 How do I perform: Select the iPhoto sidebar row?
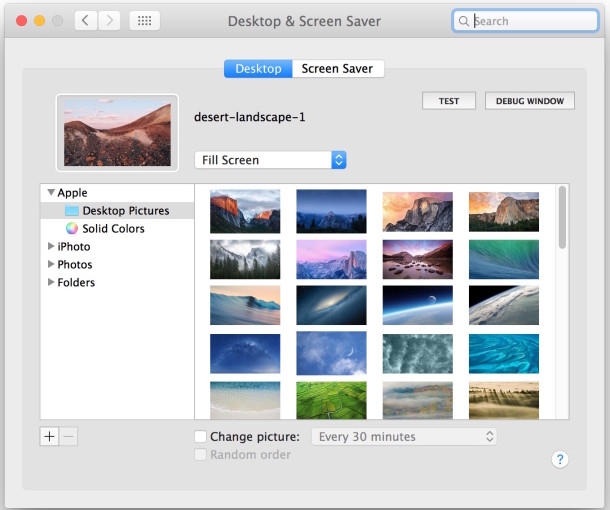(117, 246)
